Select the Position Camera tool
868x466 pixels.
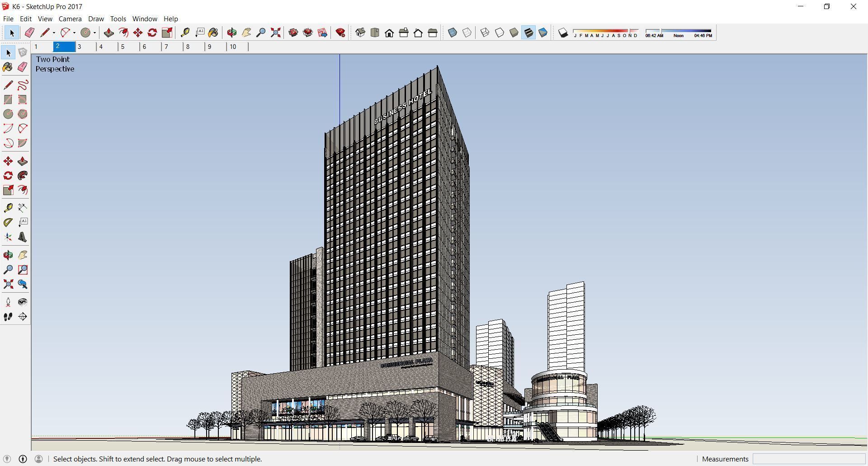(x=8, y=302)
